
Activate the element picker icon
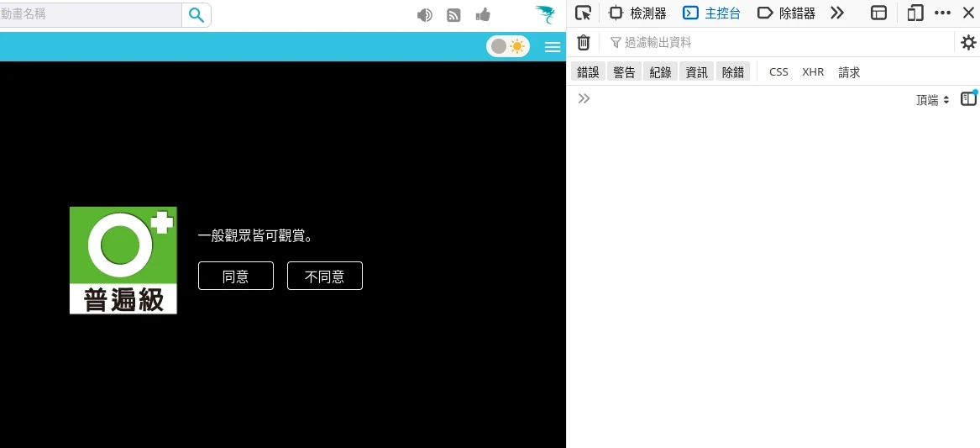[x=583, y=13]
